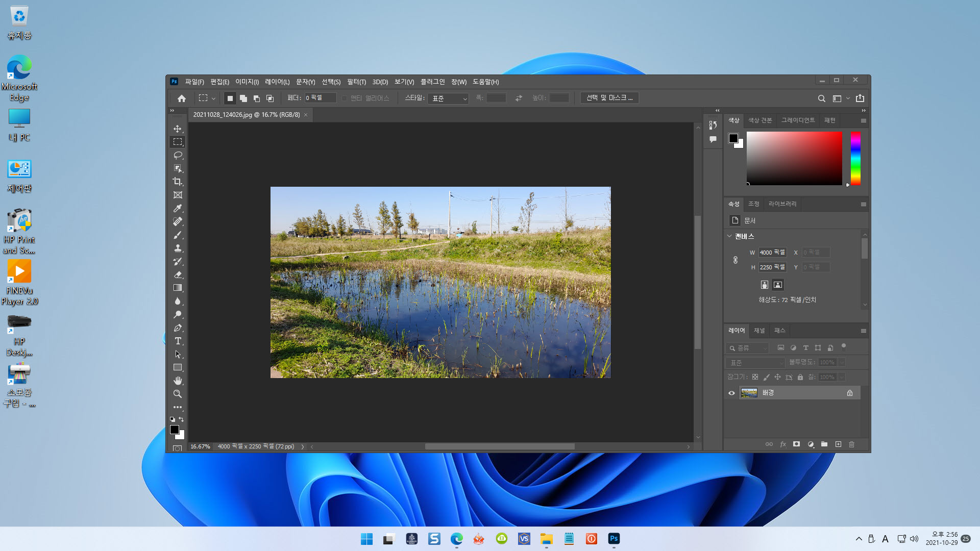980x551 pixels.
Task: Select the Spot Healing Brush tool
Action: [x=178, y=221]
